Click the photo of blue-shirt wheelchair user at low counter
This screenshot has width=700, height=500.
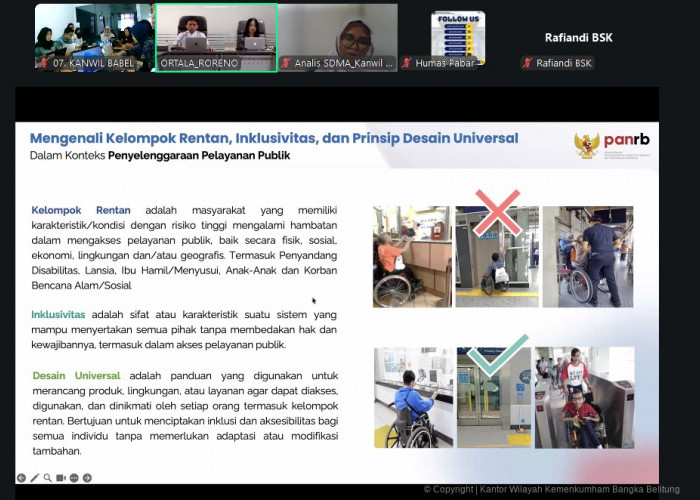[413, 397]
